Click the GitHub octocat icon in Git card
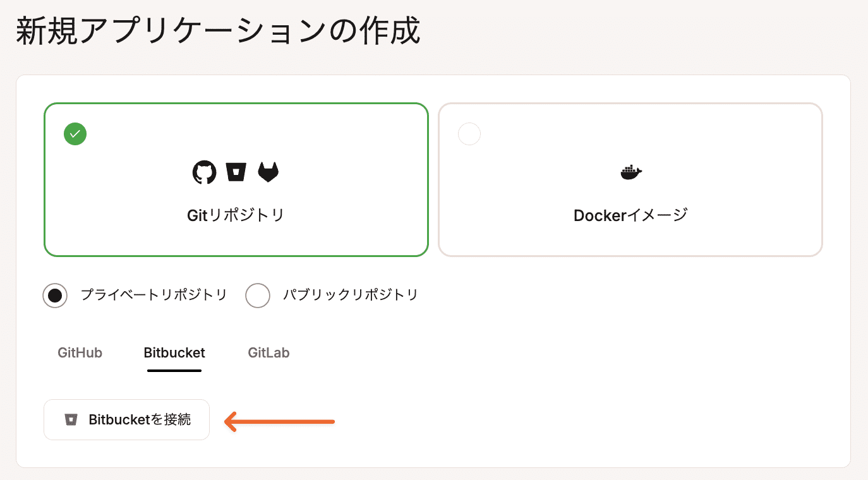 click(x=204, y=172)
